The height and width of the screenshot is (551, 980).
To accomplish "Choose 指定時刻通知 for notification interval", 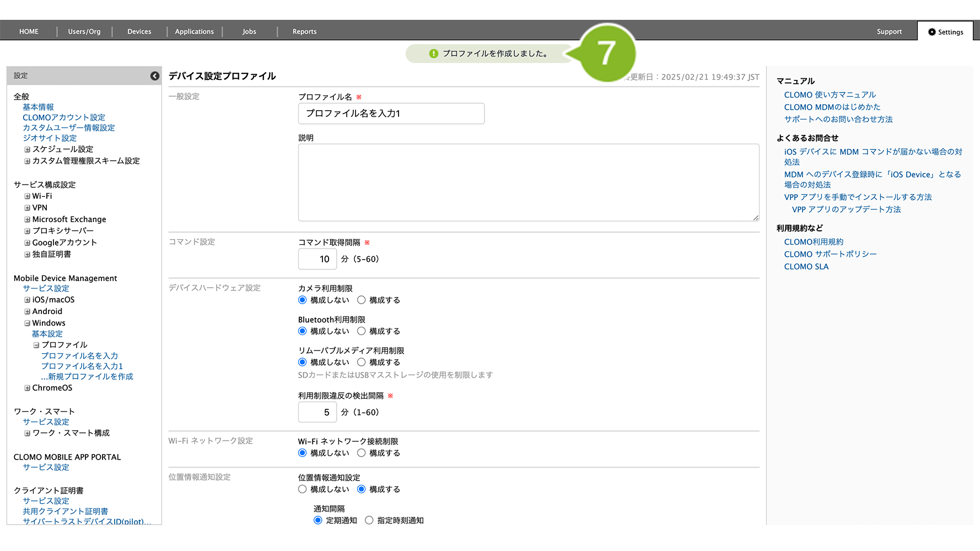I will pyautogui.click(x=369, y=520).
